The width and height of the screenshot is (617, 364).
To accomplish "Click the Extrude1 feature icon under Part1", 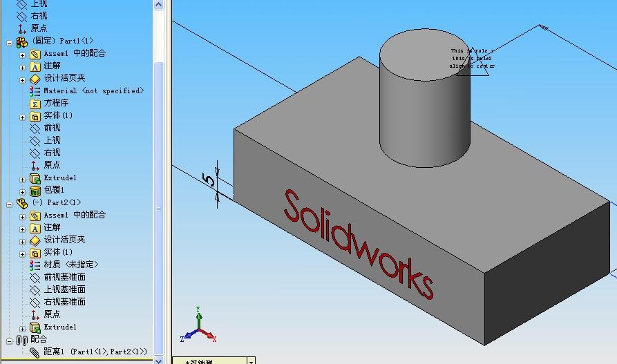I will tap(35, 179).
